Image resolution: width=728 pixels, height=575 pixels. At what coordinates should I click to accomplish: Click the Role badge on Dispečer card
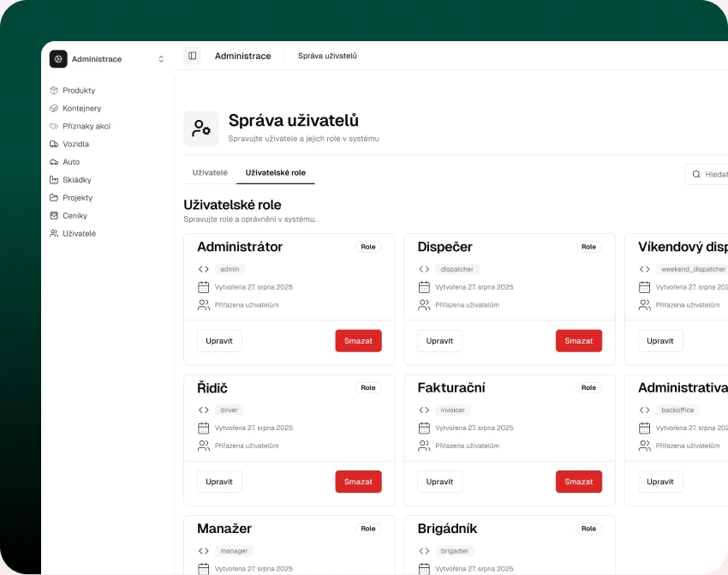coord(588,247)
